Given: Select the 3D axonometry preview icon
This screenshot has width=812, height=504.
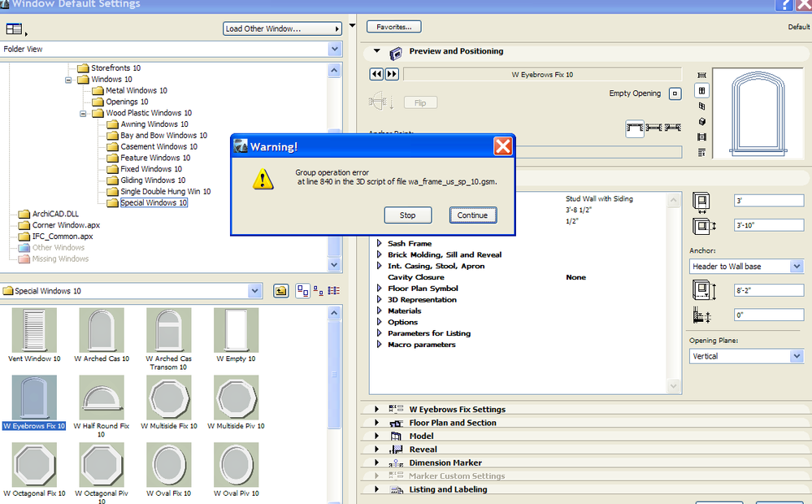Looking at the screenshot, I should tap(701, 106).
